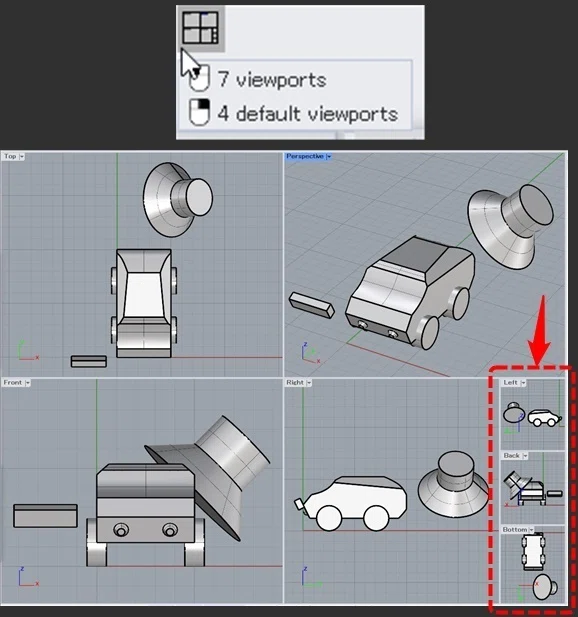The image size is (578, 617).
Task: Click the Left viewport title
Action: tap(510, 382)
